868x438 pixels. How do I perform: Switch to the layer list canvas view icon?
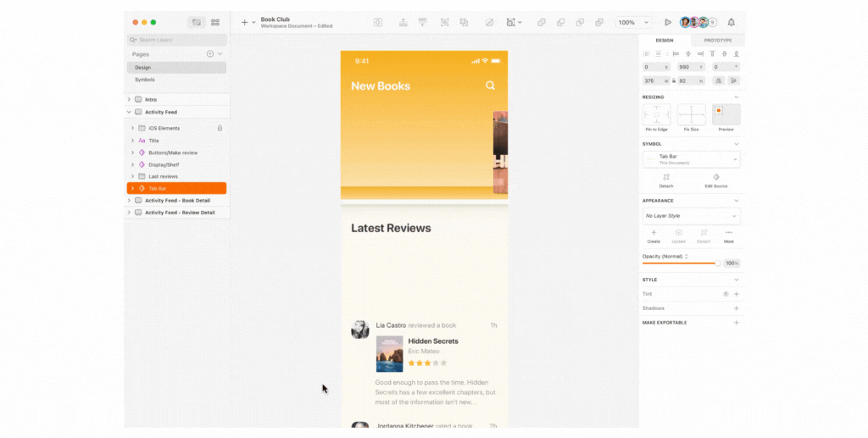point(197,23)
